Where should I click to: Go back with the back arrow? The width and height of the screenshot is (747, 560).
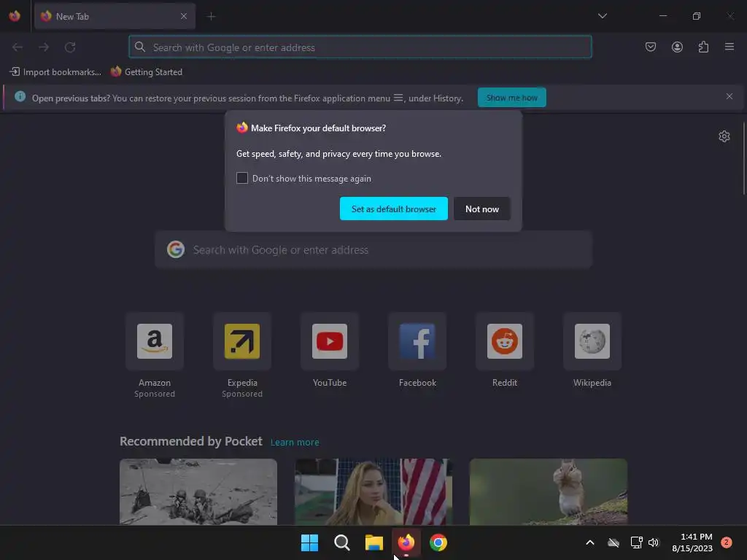pos(18,47)
